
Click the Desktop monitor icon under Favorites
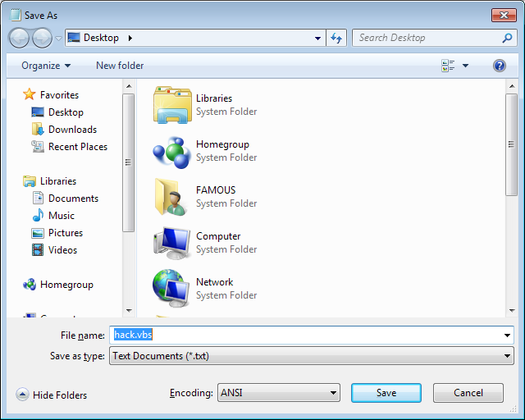[38, 112]
